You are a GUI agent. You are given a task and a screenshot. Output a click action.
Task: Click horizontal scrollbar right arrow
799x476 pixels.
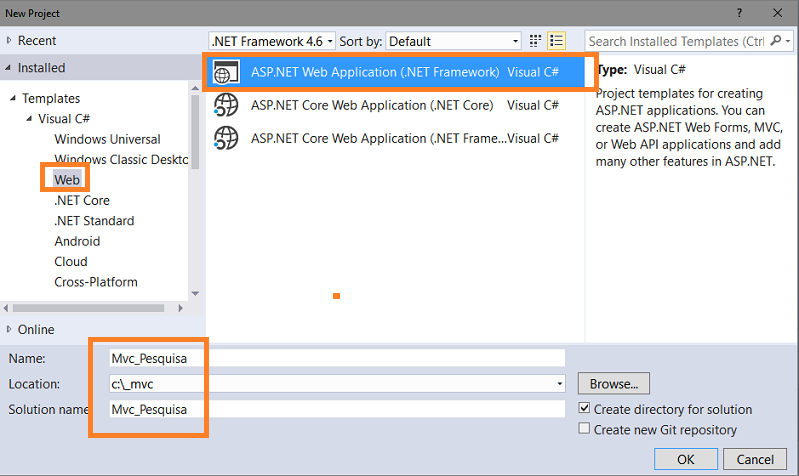pos(180,308)
